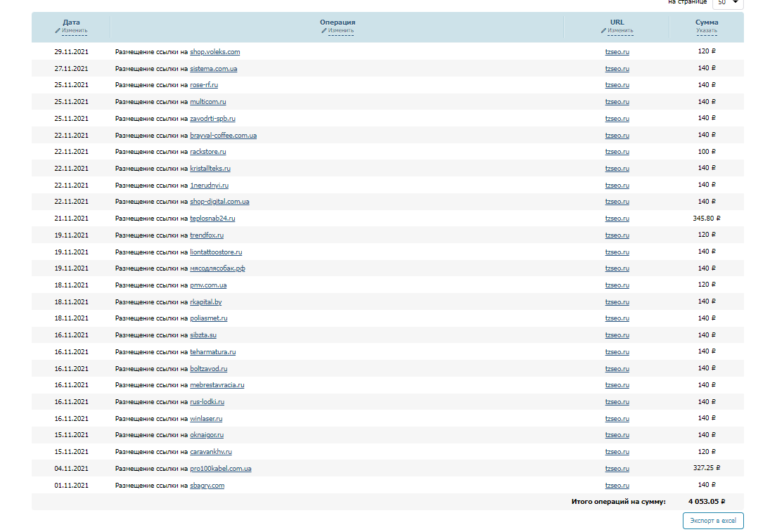The width and height of the screenshot is (777, 532).
Task: Open the brayval-coffee.com.ua link
Action: tap(224, 136)
